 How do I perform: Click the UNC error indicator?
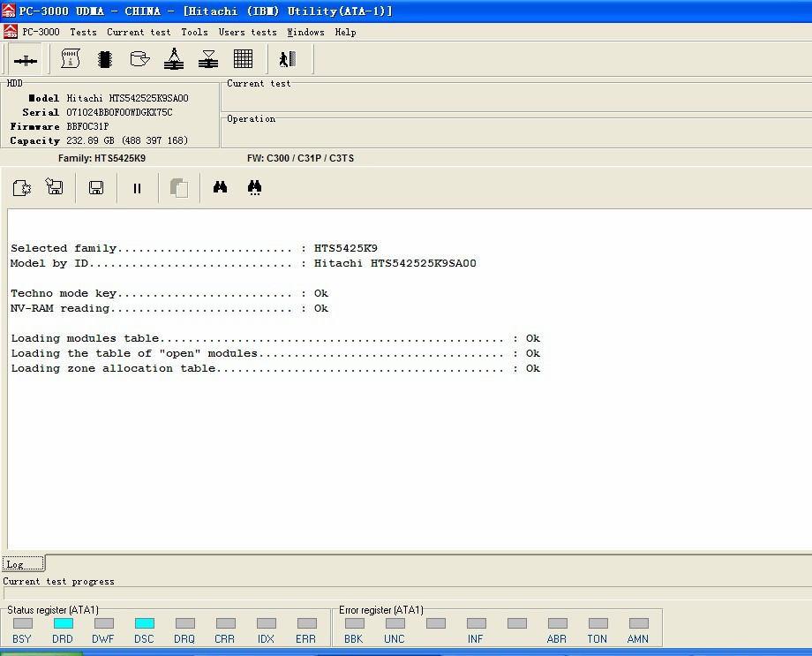[395, 623]
